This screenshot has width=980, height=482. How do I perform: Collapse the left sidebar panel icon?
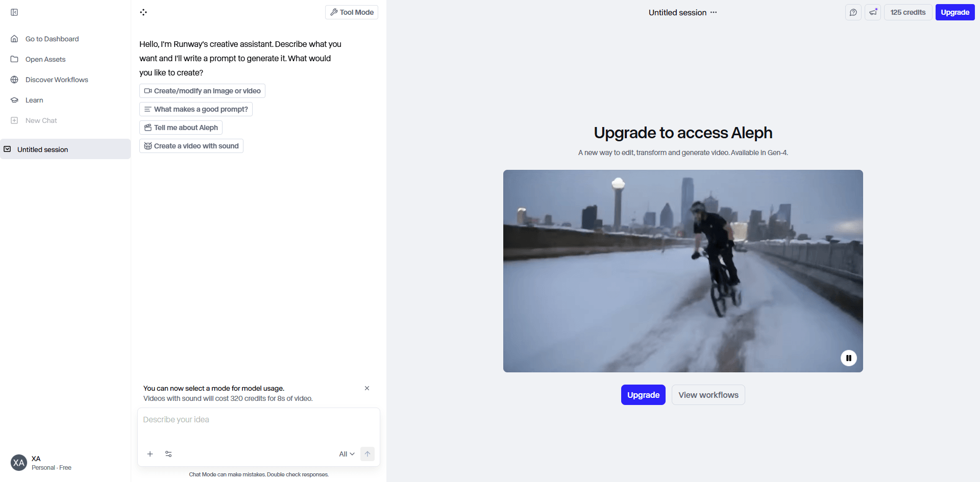14,12
